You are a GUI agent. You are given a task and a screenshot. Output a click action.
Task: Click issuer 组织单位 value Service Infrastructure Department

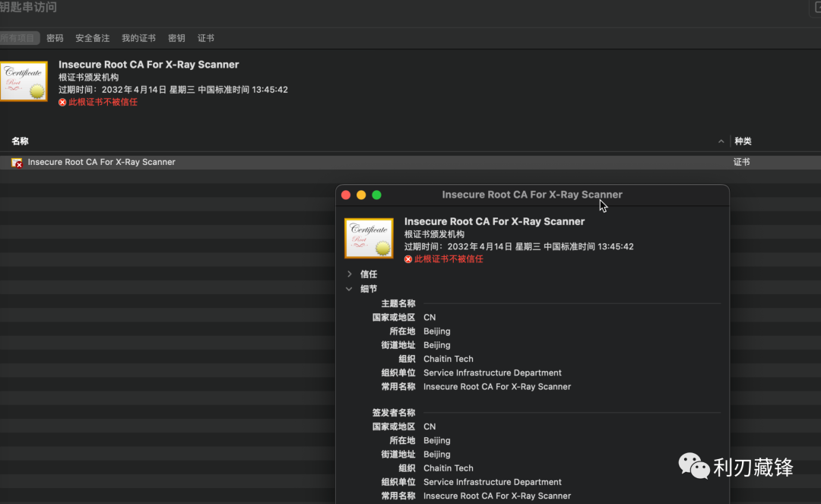click(492, 482)
